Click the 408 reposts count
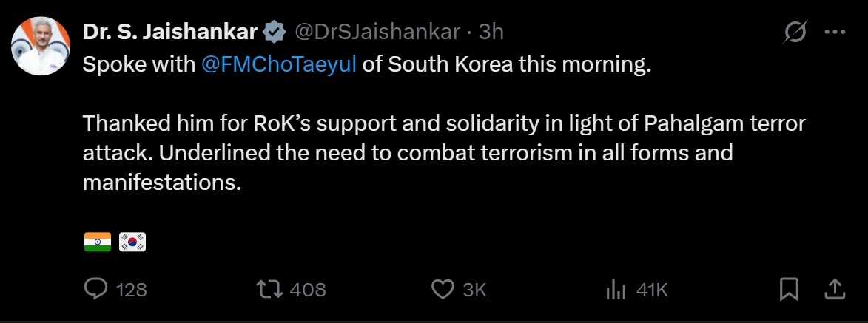 point(308,290)
